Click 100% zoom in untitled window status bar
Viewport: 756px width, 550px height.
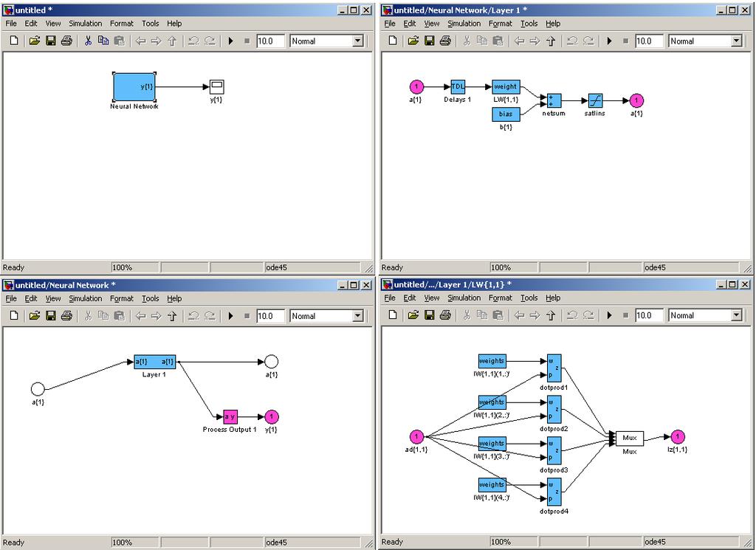pyautogui.click(x=122, y=267)
